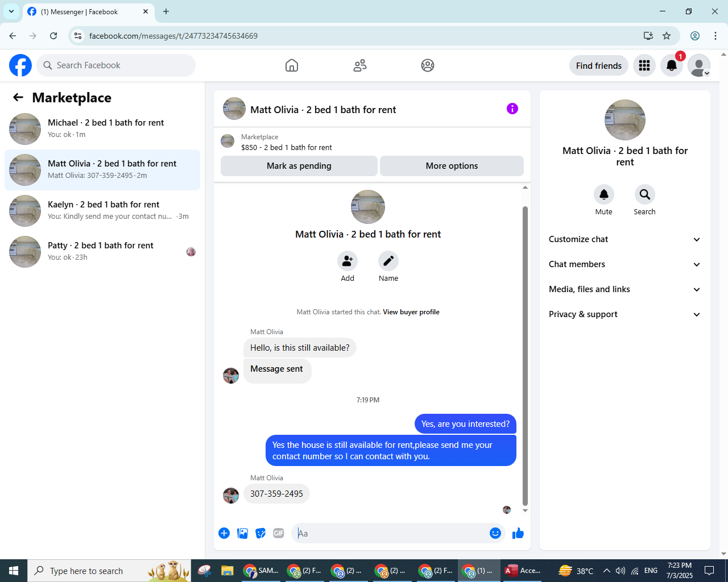The width and height of the screenshot is (728, 582).
Task: Click the 'Yes, are you interested?' message bubble
Action: coord(465,424)
